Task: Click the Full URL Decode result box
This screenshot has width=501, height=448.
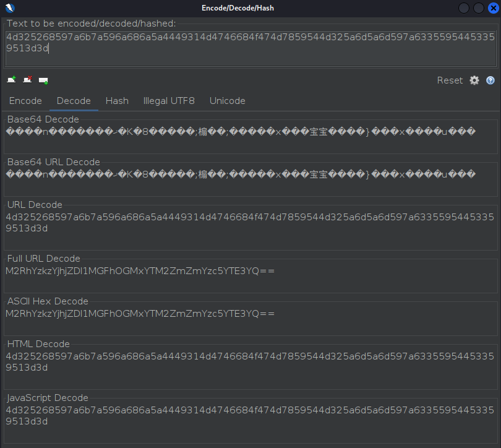Action: (x=250, y=277)
